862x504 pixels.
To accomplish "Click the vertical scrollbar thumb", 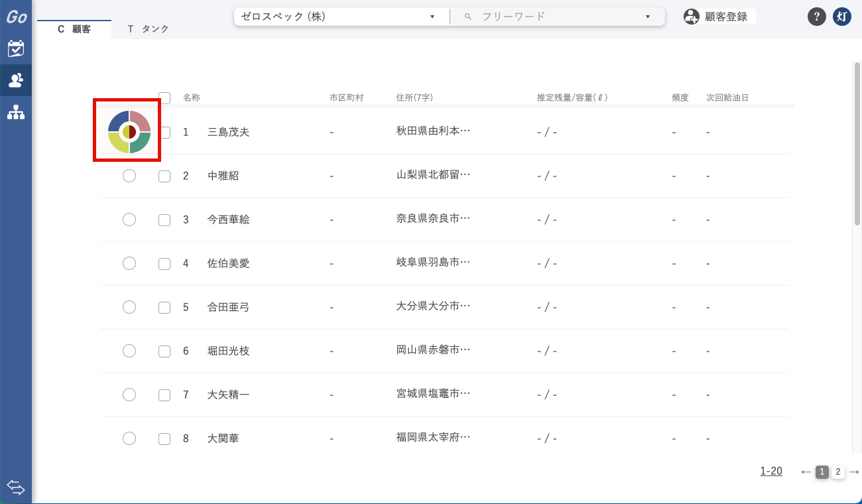I will point(857,143).
